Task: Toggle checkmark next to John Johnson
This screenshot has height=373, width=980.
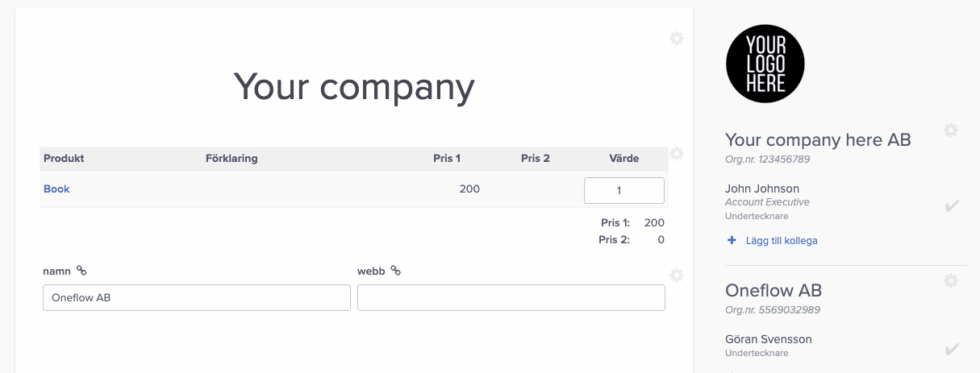Action: coord(952,206)
